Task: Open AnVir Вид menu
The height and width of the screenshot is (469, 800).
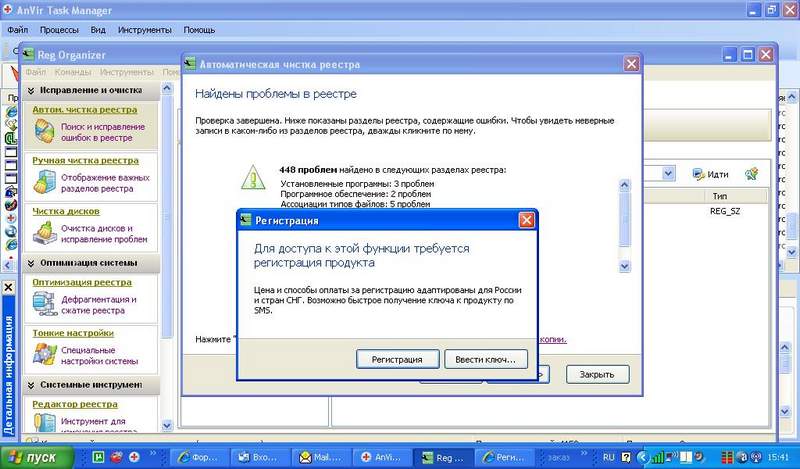Action: point(98,30)
